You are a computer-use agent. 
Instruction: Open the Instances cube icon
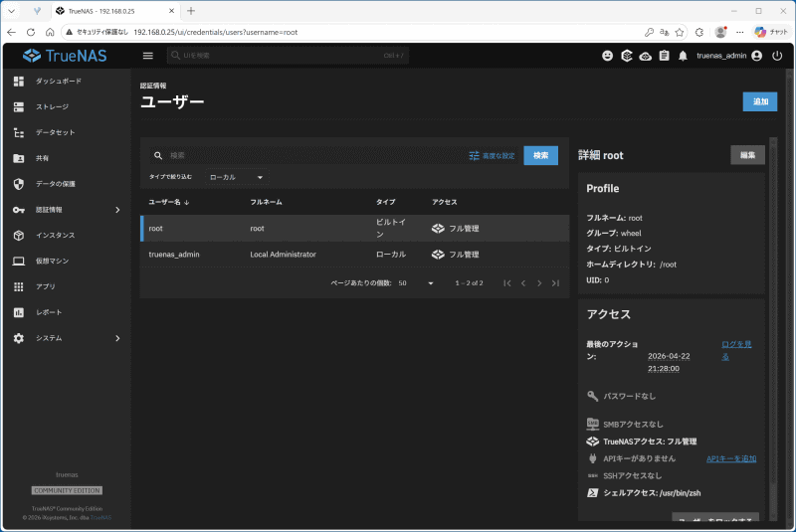(x=19, y=236)
